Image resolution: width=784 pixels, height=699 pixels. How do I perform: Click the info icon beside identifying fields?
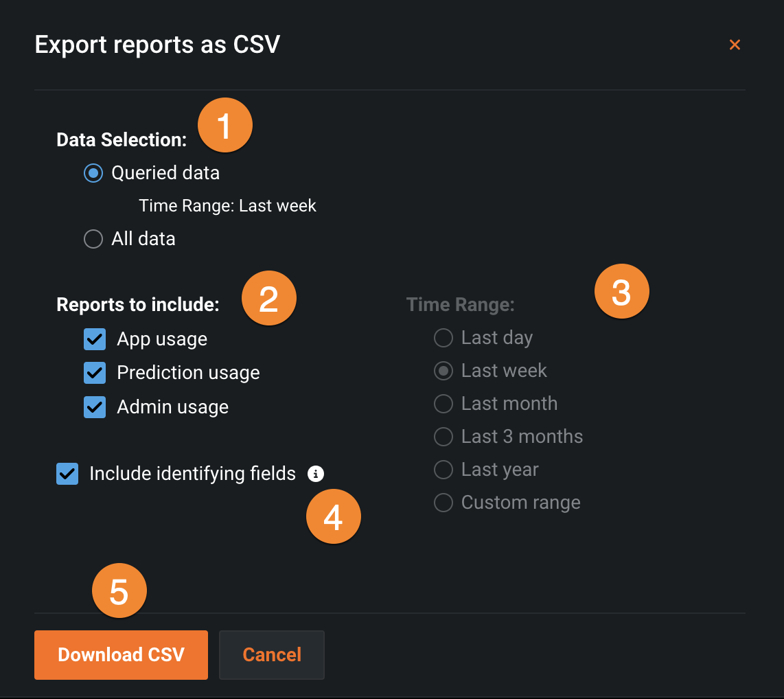(316, 474)
